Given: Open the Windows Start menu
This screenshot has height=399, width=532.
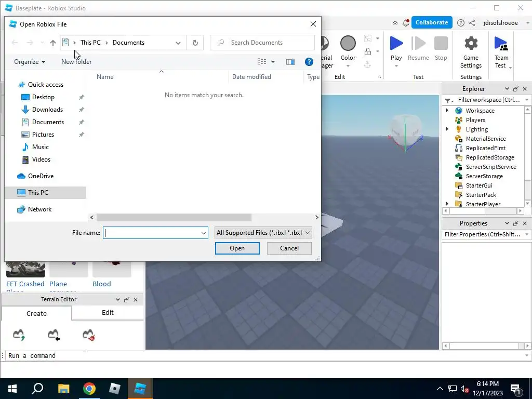Looking at the screenshot, I should tap(12, 389).
